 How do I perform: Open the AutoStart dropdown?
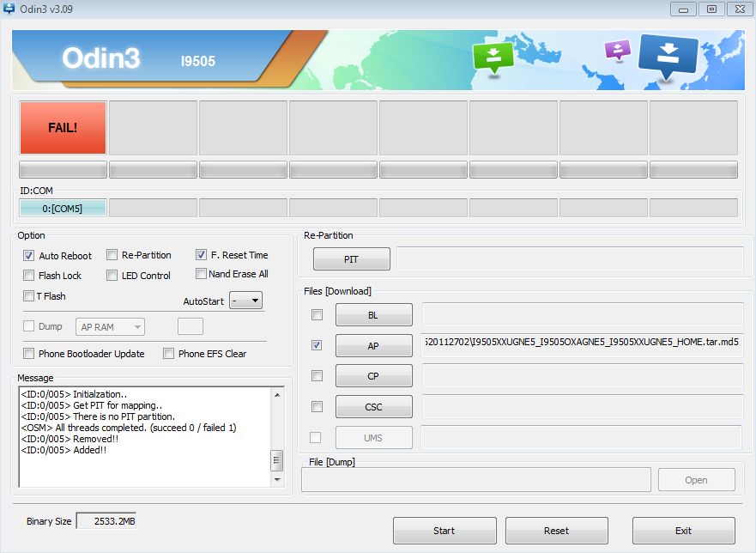tap(246, 301)
